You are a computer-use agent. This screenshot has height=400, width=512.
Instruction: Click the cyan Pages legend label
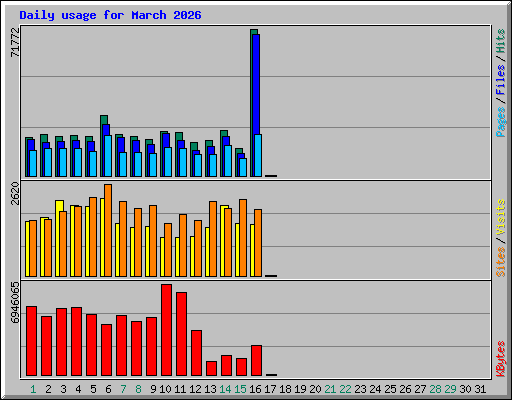500,122
